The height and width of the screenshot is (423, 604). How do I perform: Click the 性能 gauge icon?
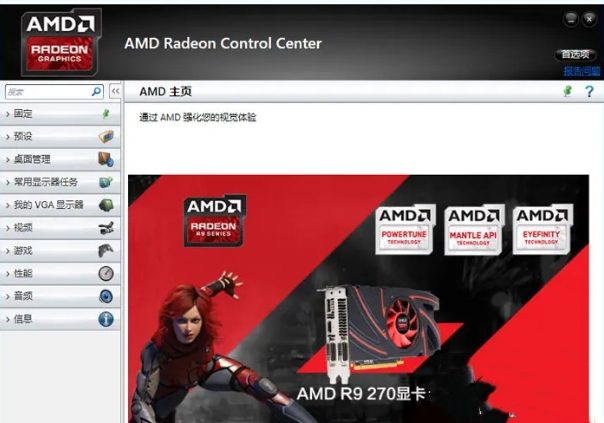tap(106, 273)
